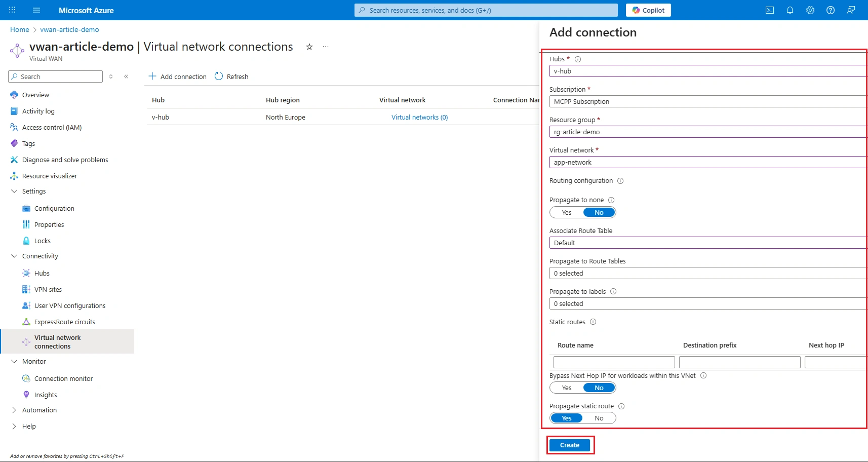This screenshot has width=868, height=462.
Task: Open the feedback icon in header
Action: 851,10
